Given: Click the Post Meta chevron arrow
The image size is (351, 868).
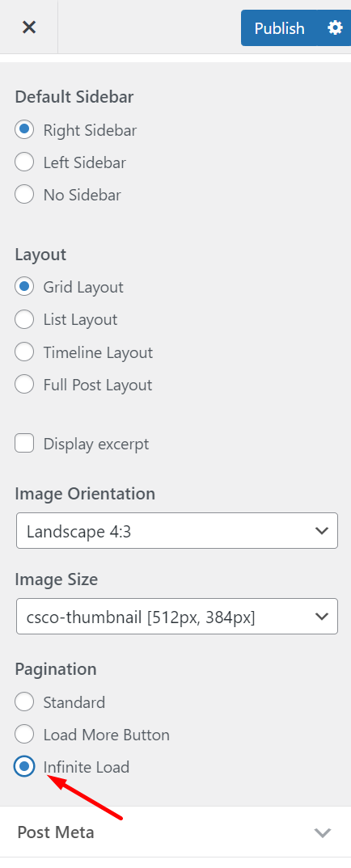Looking at the screenshot, I should [322, 832].
